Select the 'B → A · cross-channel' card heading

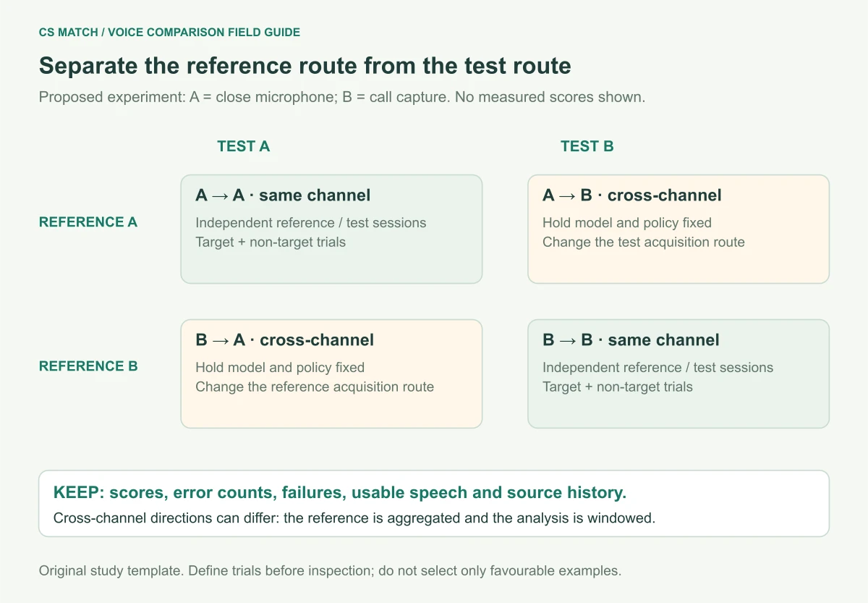click(285, 340)
